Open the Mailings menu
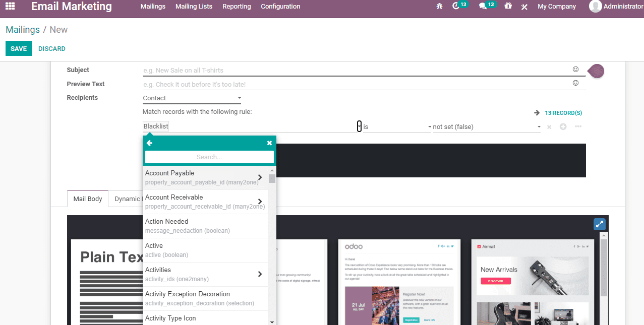The height and width of the screenshot is (325, 644). 153,7
